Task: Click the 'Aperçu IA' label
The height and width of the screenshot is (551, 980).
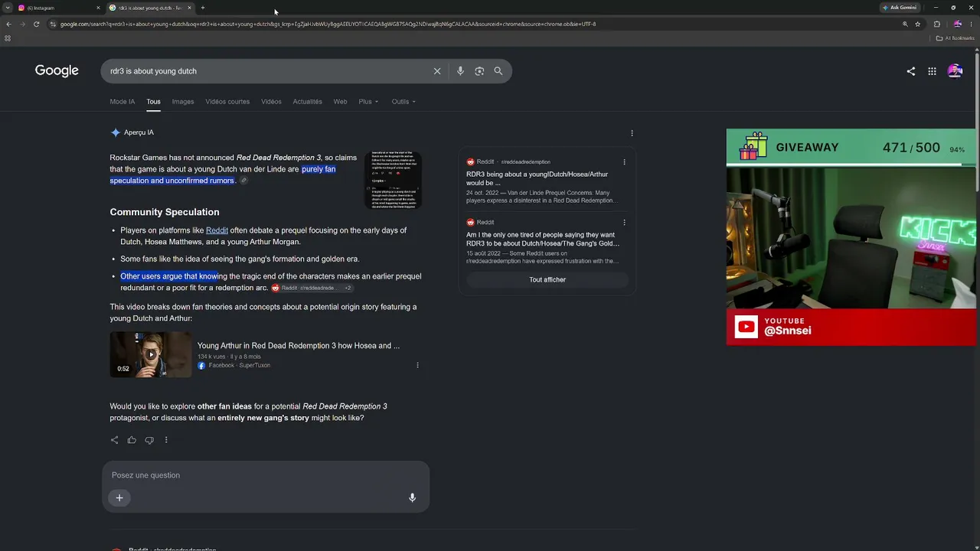Action: tap(139, 132)
